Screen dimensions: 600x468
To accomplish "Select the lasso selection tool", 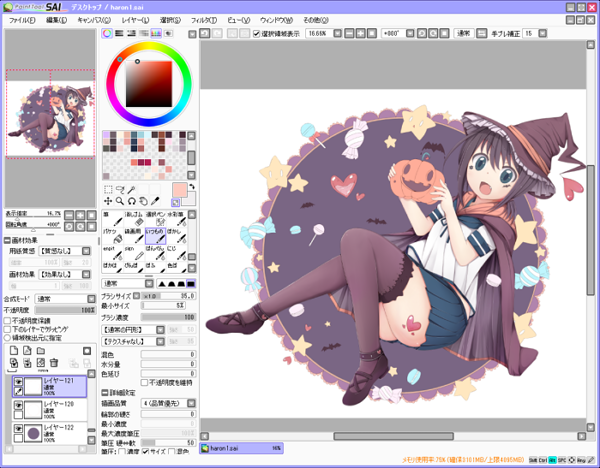I will click(x=120, y=189).
